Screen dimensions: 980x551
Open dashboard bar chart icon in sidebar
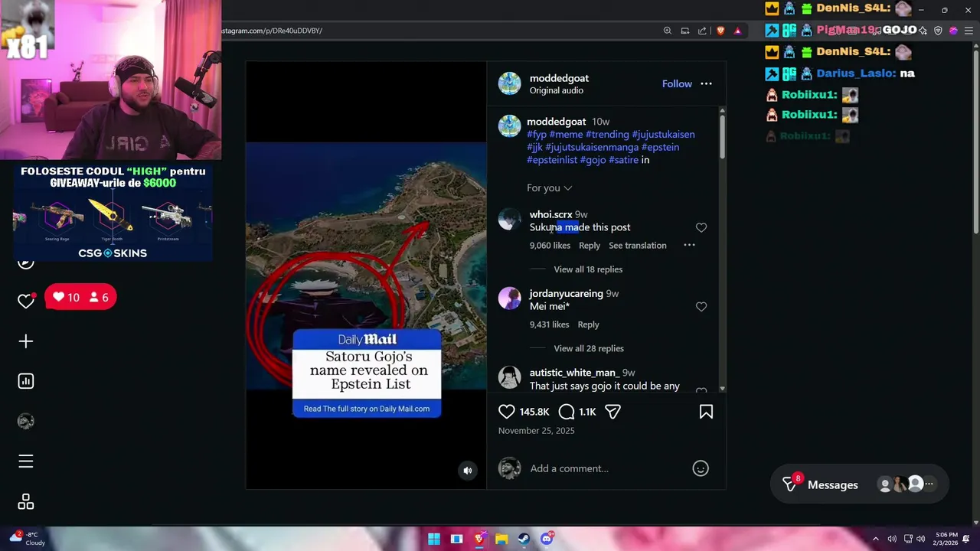pyautogui.click(x=26, y=381)
